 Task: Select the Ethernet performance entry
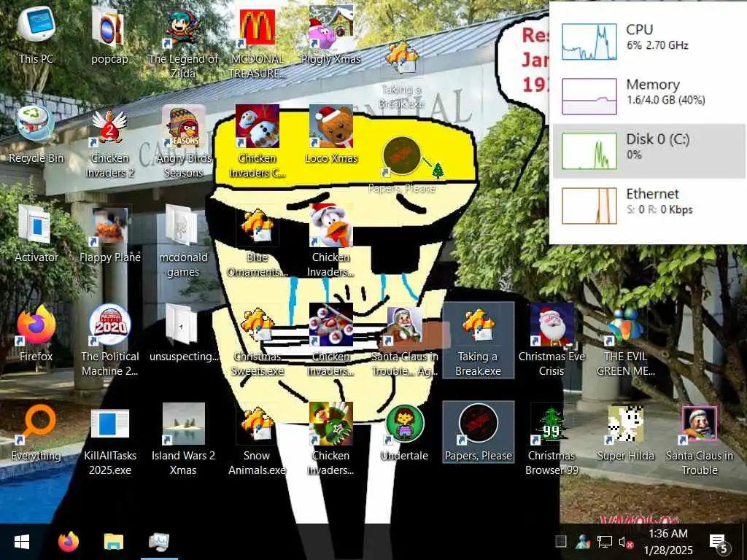[x=649, y=206]
